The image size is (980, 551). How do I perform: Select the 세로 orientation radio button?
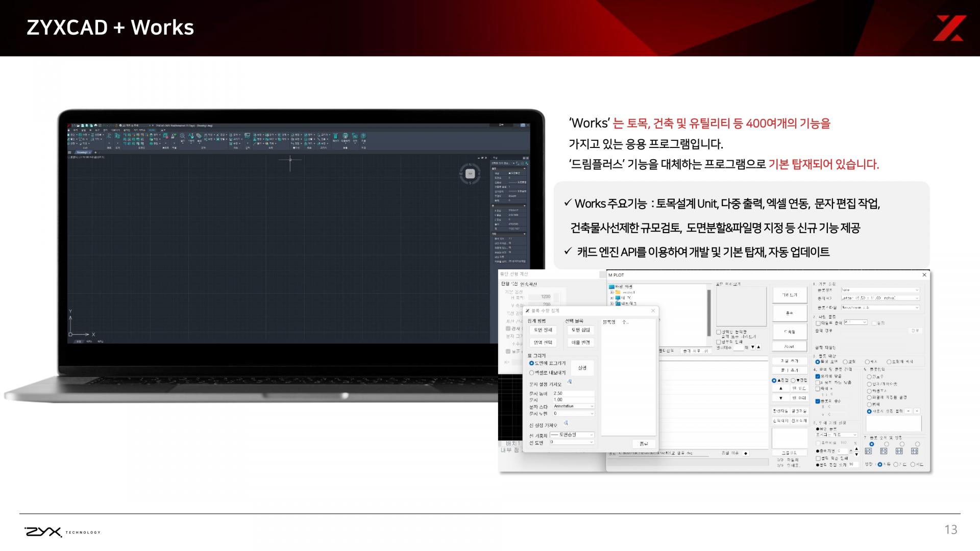click(x=913, y=464)
